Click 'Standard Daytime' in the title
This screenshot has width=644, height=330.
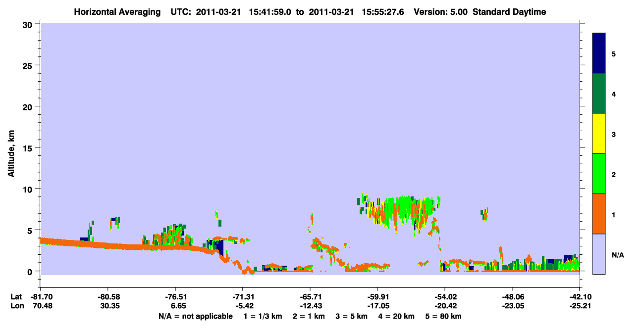[x=509, y=12]
